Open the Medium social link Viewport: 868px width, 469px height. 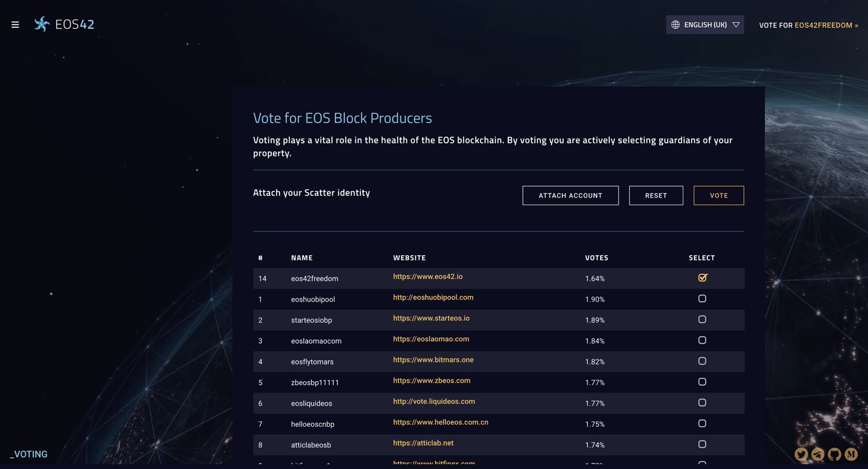click(x=851, y=454)
